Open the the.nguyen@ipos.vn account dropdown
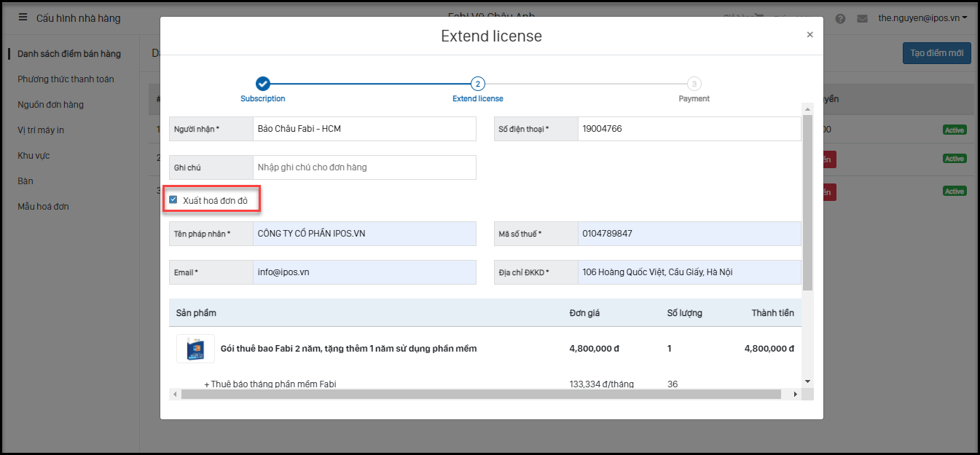The width and height of the screenshot is (980, 455). click(922, 18)
